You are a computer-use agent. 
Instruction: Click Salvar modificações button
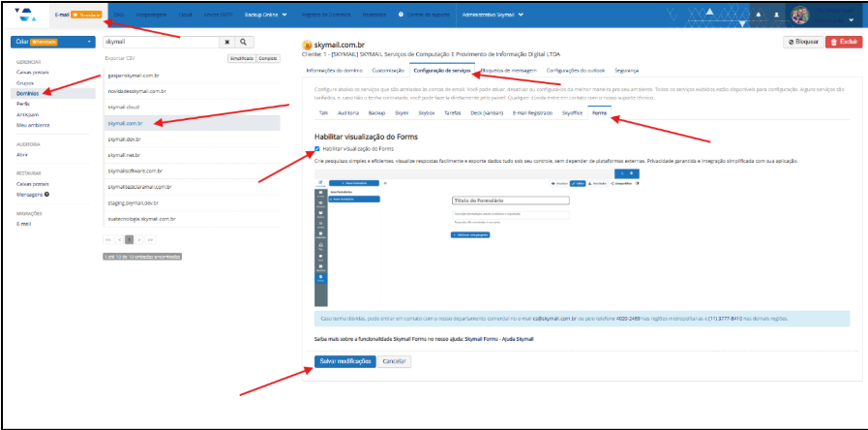click(344, 361)
